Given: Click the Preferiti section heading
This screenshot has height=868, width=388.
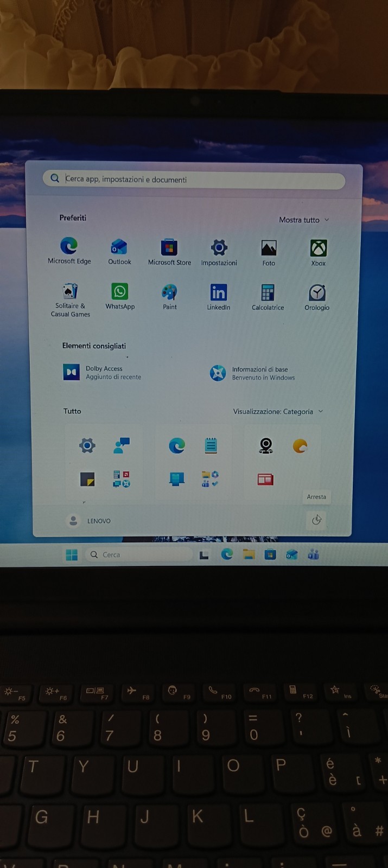Looking at the screenshot, I should [x=73, y=218].
